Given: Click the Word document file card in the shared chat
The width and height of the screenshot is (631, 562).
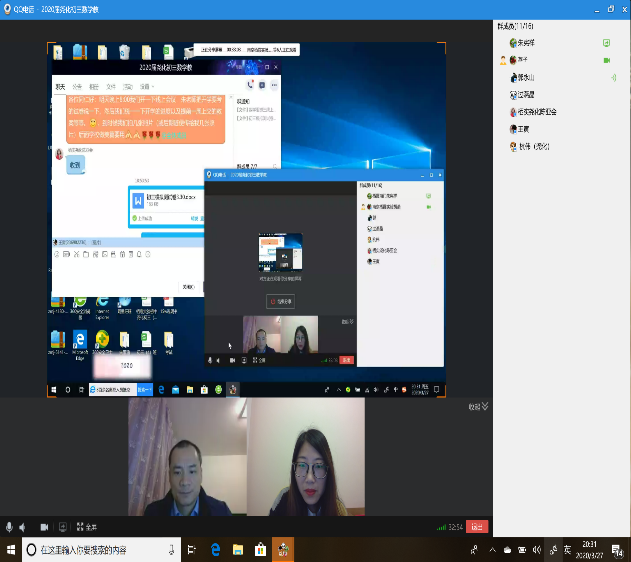Looking at the screenshot, I should (167, 207).
